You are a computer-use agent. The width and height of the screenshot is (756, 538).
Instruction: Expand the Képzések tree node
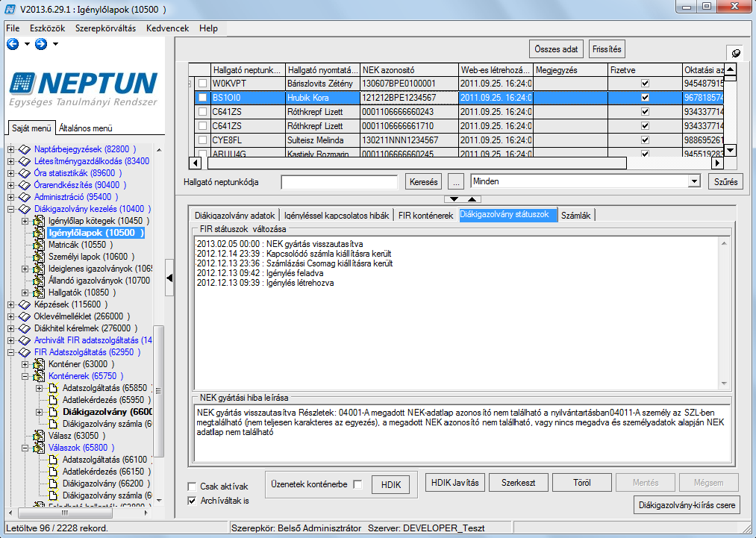pyautogui.click(x=11, y=304)
